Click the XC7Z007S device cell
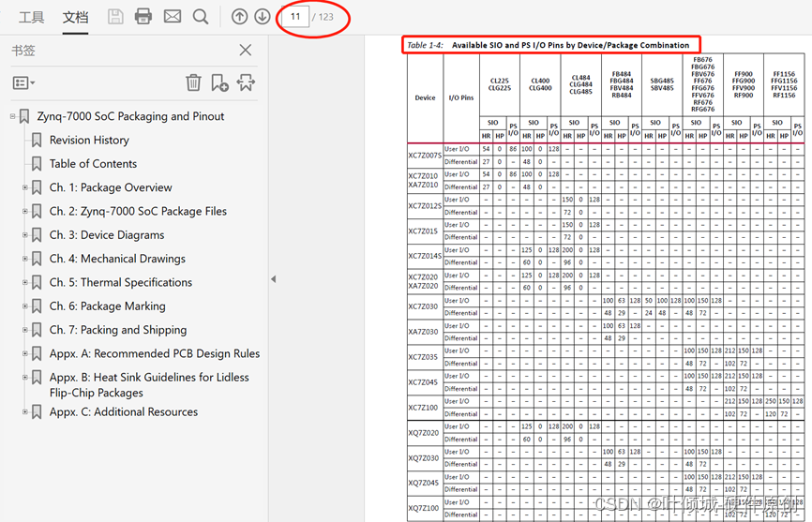Screen dimensions: 812x522 [x=425, y=156]
